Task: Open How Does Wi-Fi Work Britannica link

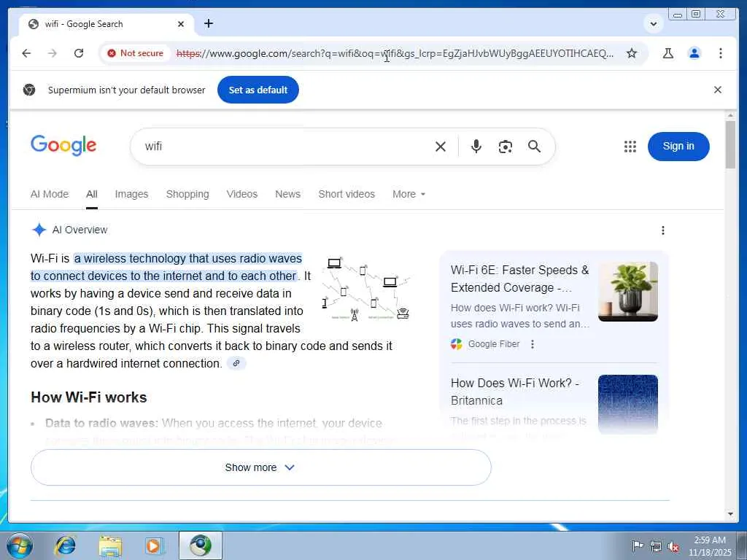Action: pyautogui.click(x=515, y=392)
